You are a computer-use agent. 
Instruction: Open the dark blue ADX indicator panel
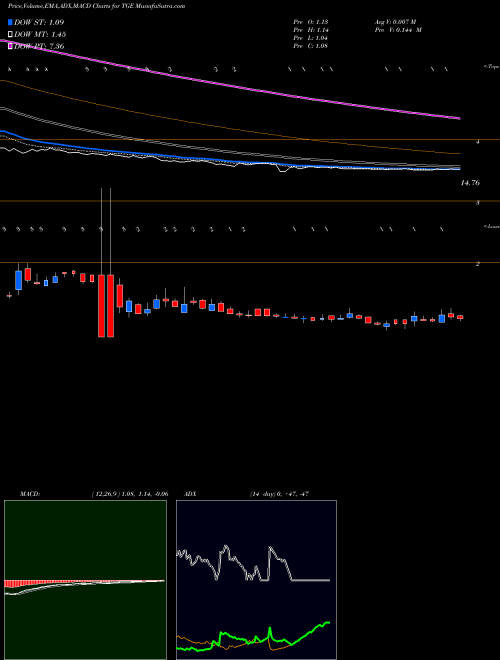(x=256, y=580)
